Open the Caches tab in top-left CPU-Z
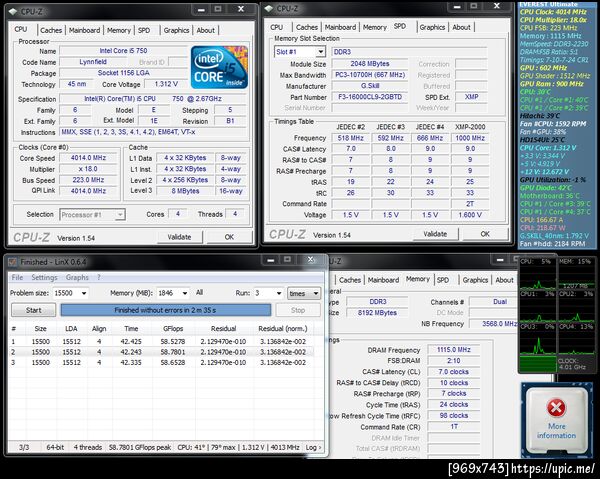The width and height of the screenshot is (600, 479). point(51,30)
